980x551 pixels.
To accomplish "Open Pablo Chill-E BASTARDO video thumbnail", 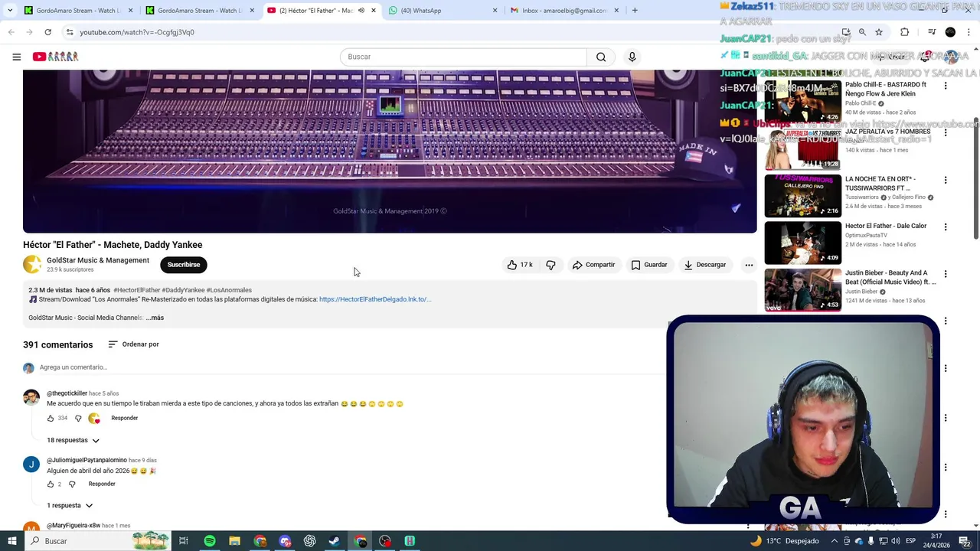I will tap(802, 102).
